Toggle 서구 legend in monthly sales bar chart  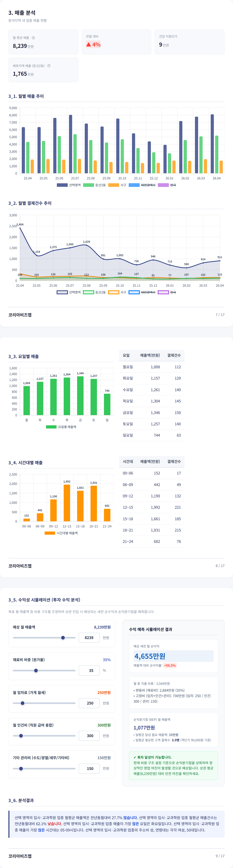coord(117,185)
